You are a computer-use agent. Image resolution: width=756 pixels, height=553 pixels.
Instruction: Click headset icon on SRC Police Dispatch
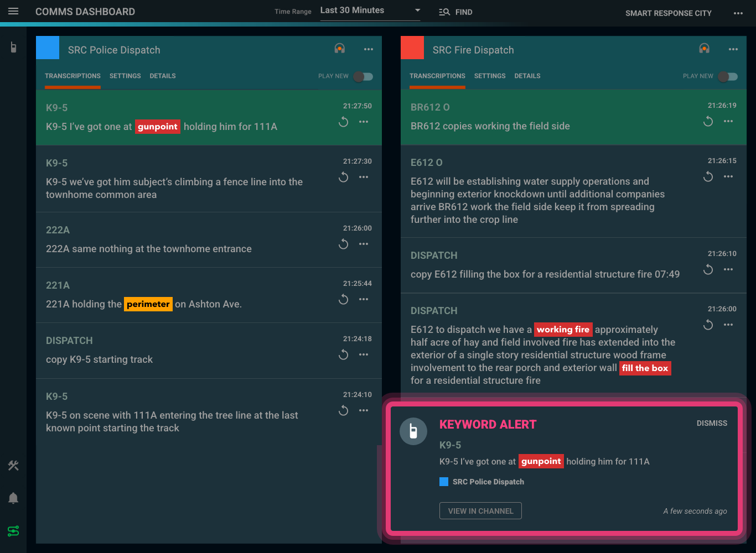(340, 49)
